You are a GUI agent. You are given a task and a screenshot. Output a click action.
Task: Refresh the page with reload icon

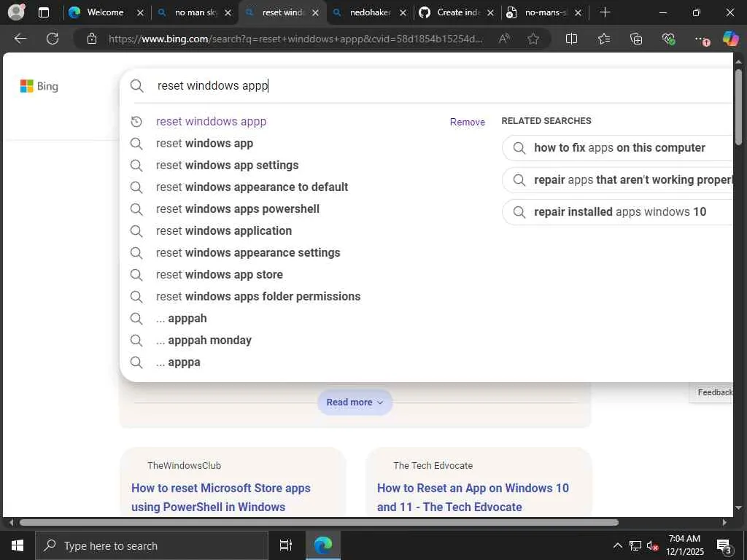coord(53,39)
